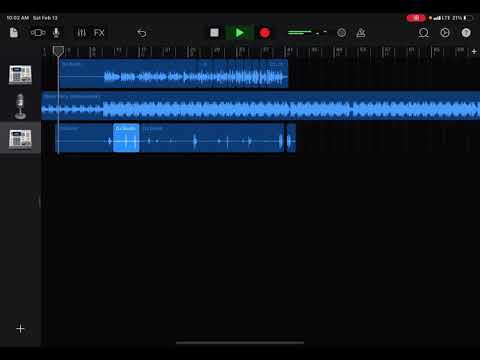This screenshot has width=480, height=360.
Task: Tap the battery indicator in the status bar
Action: pyautogui.click(x=468, y=18)
